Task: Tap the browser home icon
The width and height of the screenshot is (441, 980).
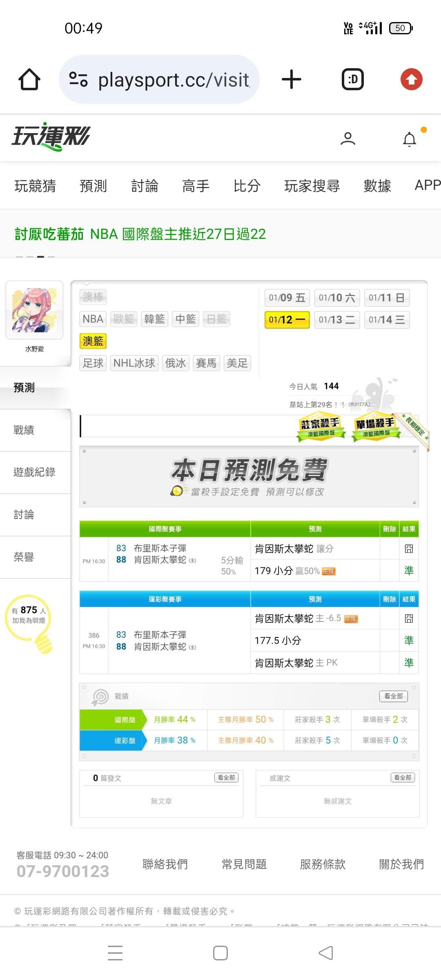Action: coord(29,79)
